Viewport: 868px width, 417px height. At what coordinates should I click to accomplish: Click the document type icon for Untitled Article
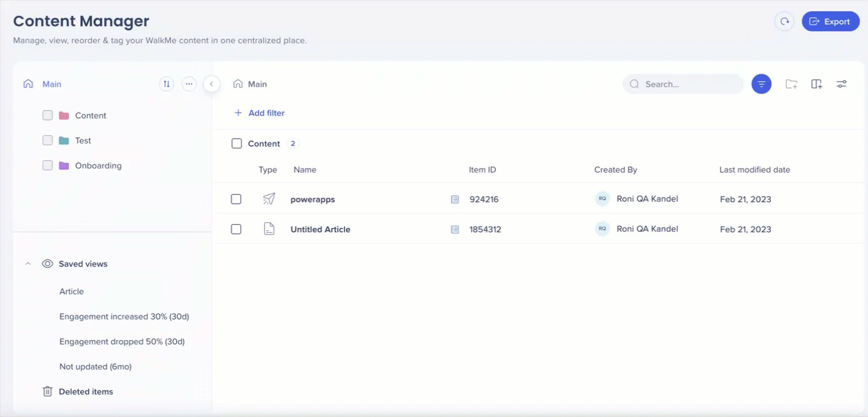click(269, 229)
